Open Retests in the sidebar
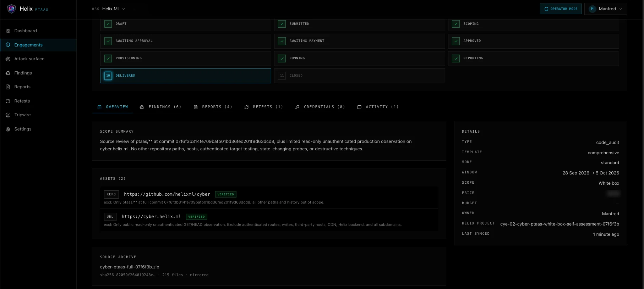Viewport: 644px width, 289px height. (38, 101)
